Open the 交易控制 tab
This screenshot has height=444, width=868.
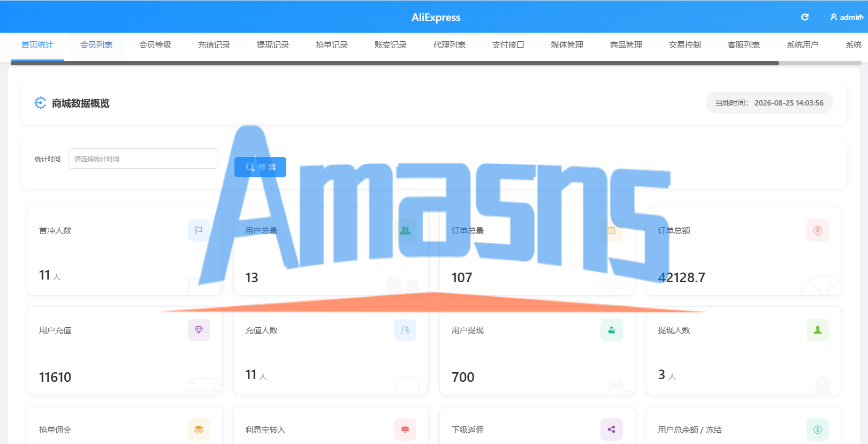pyautogui.click(x=685, y=45)
